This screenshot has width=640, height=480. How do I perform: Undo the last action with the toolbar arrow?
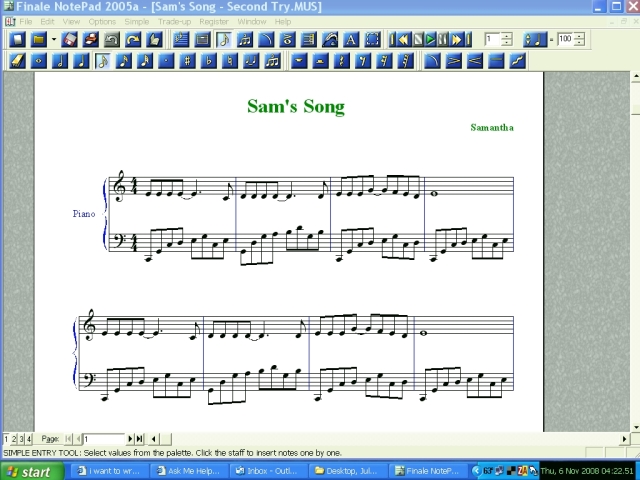click(x=111, y=40)
